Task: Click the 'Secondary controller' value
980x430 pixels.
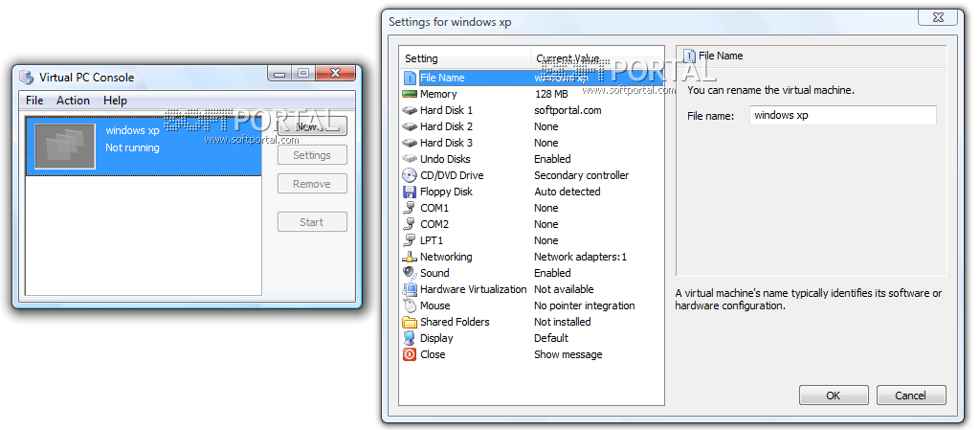Action: tap(581, 175)
